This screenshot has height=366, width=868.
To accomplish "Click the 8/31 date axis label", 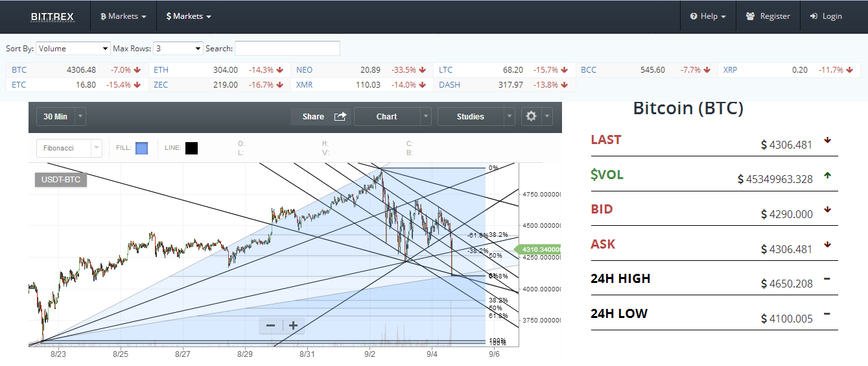I will click(307, 354).
